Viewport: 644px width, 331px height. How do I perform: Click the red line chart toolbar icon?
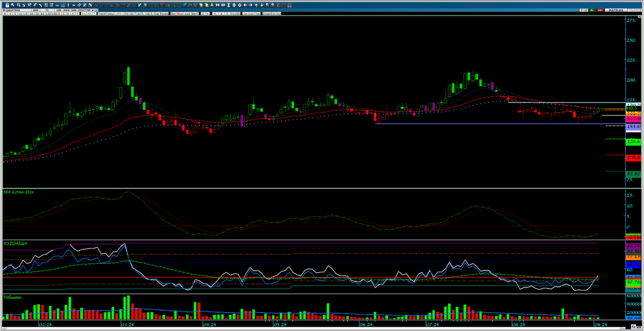pyautogui.click(x=284, y=5)
